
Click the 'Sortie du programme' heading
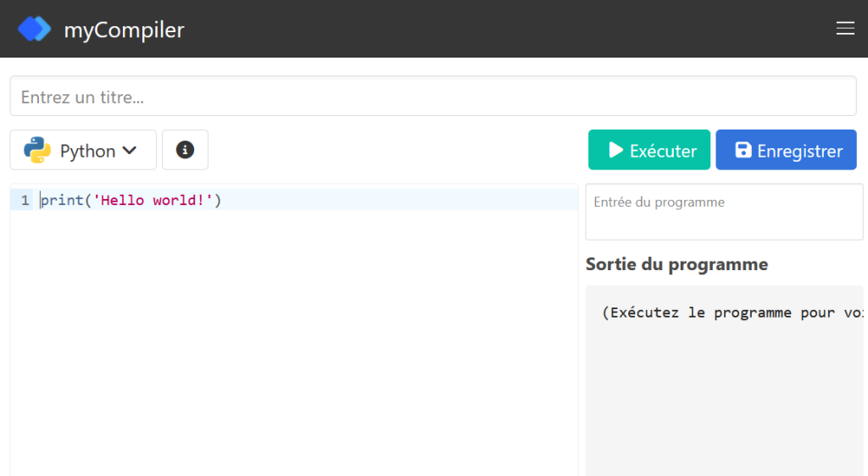coord(676,264)
